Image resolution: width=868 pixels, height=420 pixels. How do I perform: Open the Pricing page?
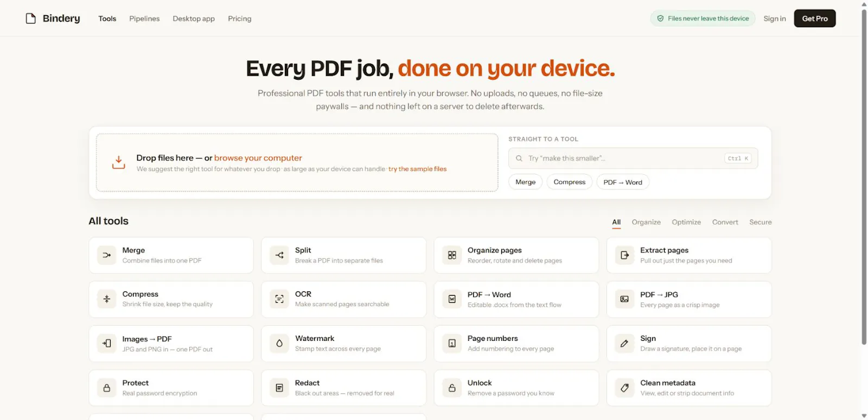240,18
